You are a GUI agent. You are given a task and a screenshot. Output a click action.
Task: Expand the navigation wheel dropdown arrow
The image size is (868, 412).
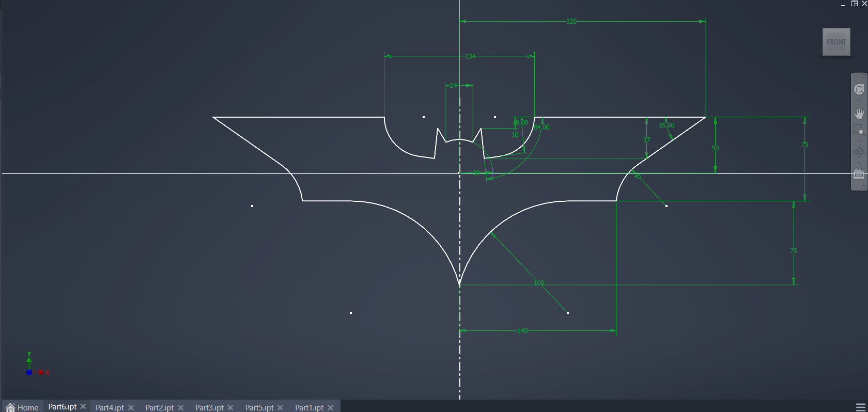point(859,101)
